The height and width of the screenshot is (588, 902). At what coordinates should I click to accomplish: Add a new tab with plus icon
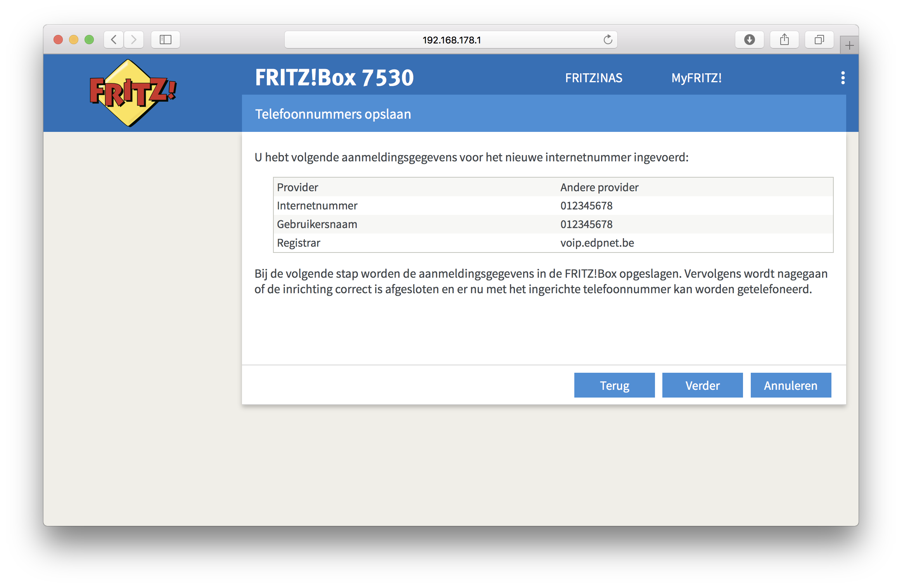point(849,45)
